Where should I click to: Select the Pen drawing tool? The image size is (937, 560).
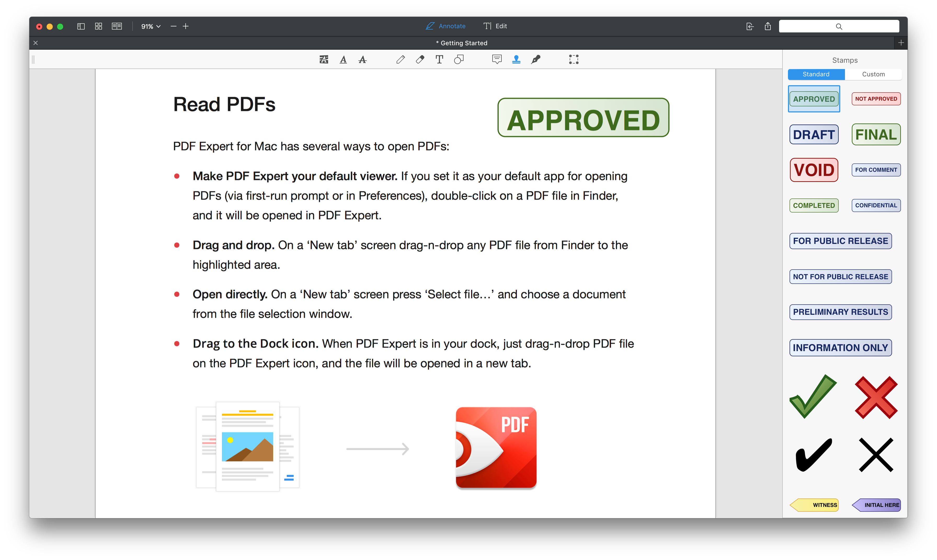click(x=400, y=59)
